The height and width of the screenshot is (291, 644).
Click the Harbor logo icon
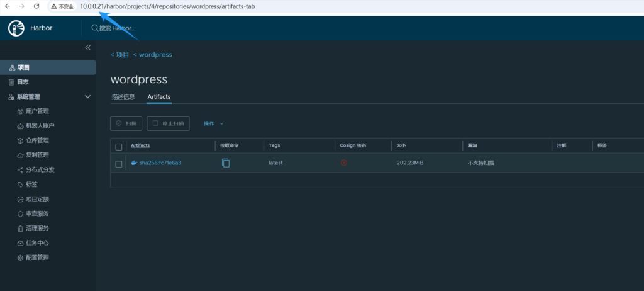[16, 28]
